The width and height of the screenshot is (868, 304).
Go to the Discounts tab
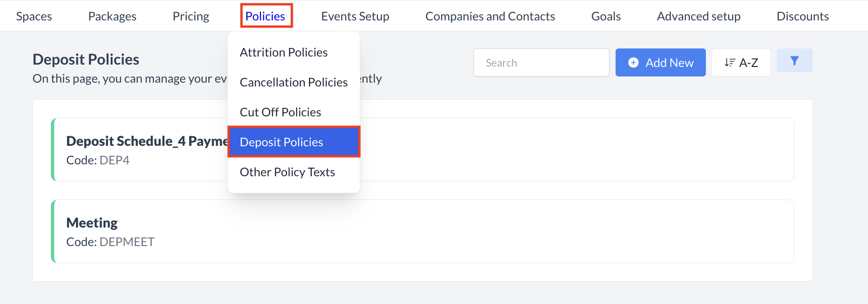tap(802, 16)
